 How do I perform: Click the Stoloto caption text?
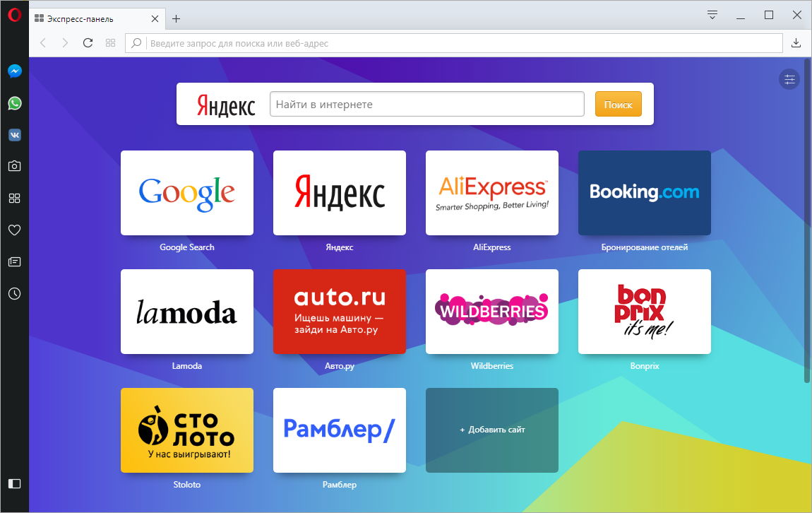click(x=187, y=485)
